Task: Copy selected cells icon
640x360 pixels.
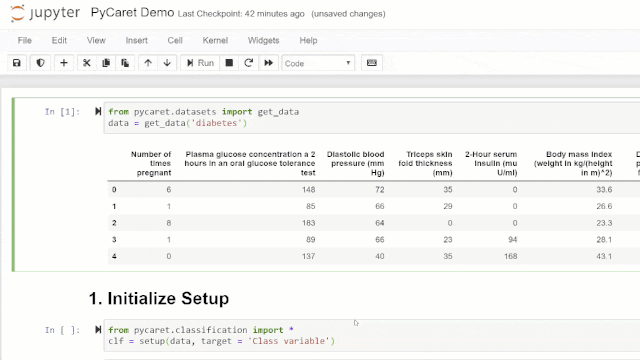Action: click(x=106, y=63)
